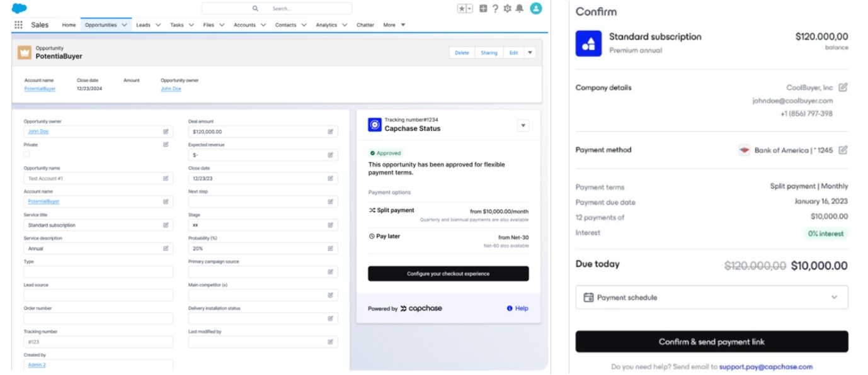Viewport: 868px width, 375px height.
Task: Open the Setup gear icon
Action: tap(508, 8)
